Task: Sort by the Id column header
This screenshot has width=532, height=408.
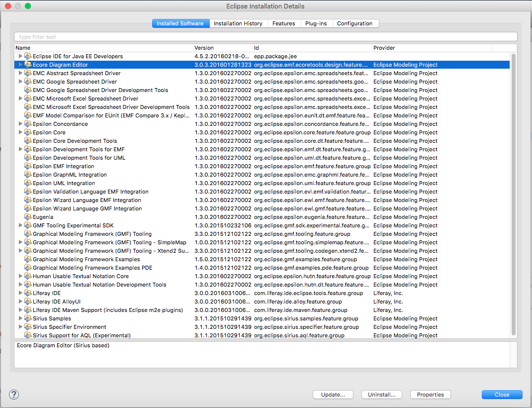Action: pyautogui.click(x=312, y=48)
